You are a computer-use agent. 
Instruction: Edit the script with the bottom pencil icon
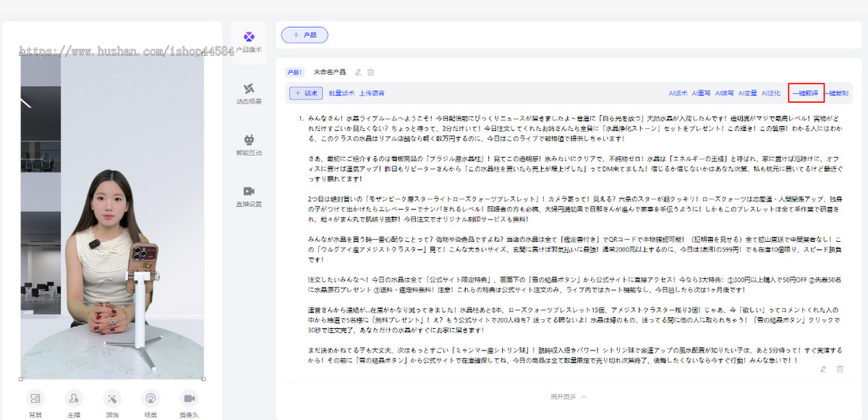pyautogui.click(x=823, y=369)
